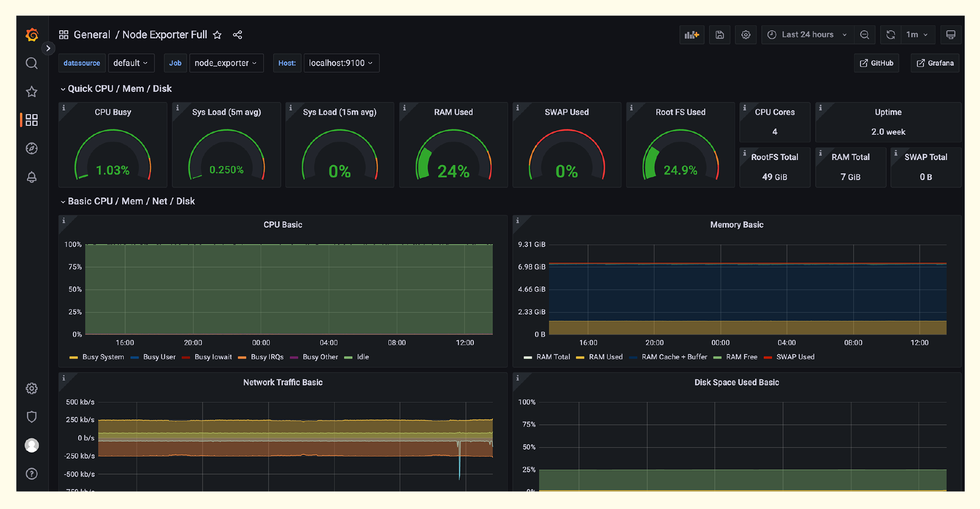Click the RootFS Total 49 GiB value
Screen dimensions: 980x509
(775, 177)
